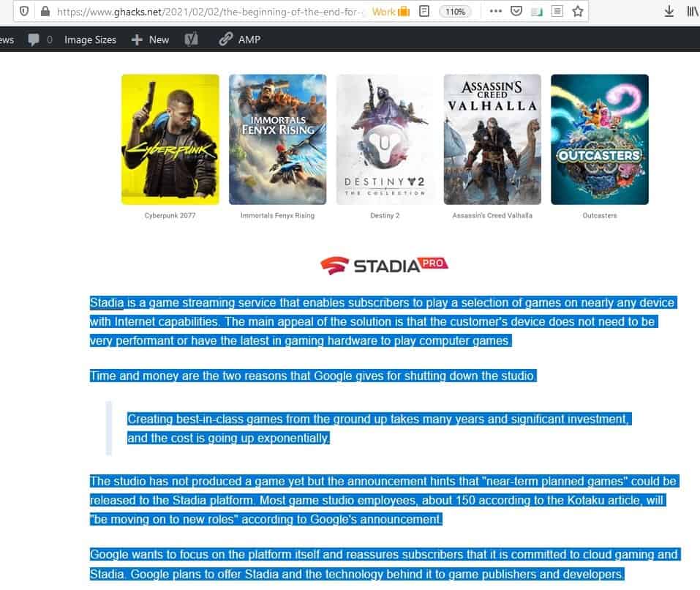Open the Image Sizes admin bar menu
Viewport: 700px width, 590px height.
tap(90, 40)
